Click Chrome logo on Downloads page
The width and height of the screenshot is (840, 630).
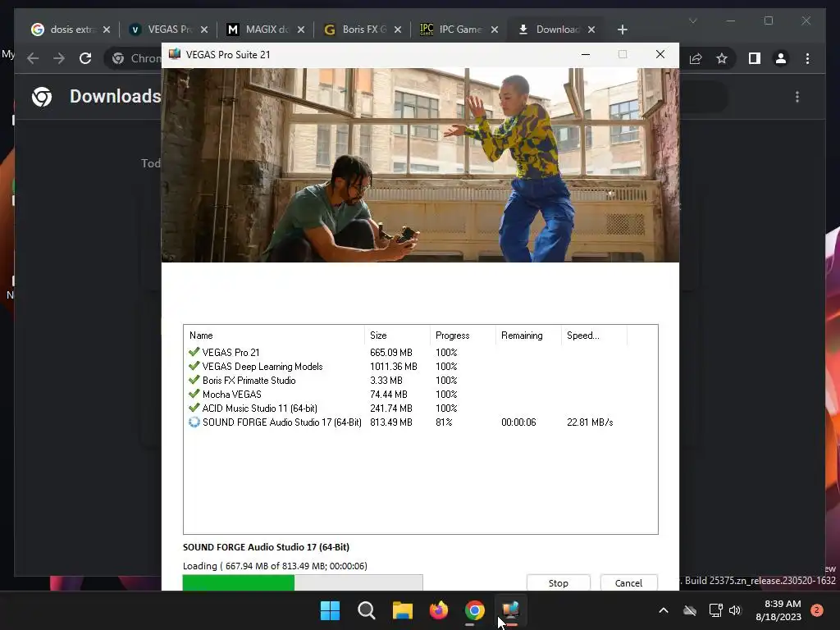[x=42, y=97]
